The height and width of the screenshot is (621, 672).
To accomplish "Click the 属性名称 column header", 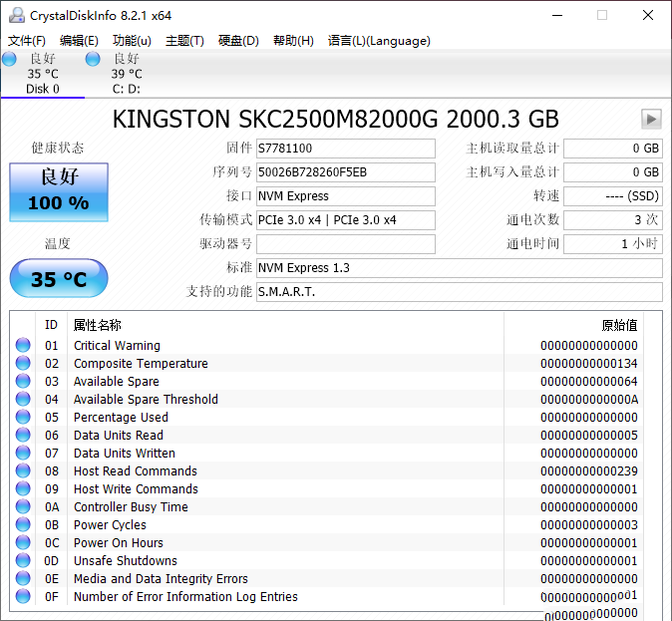I will 98,325.
